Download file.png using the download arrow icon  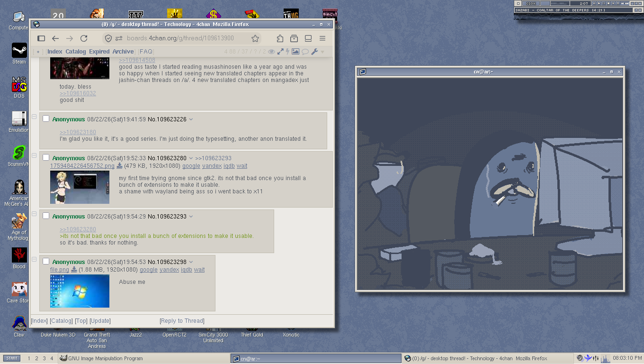pyautogui.click(x=74, y=270)
